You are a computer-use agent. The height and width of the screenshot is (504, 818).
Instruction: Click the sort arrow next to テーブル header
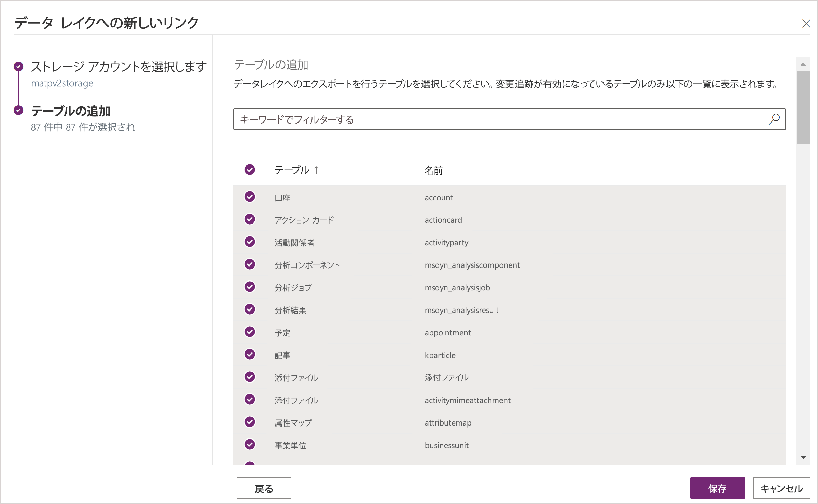tap(316, 170)
